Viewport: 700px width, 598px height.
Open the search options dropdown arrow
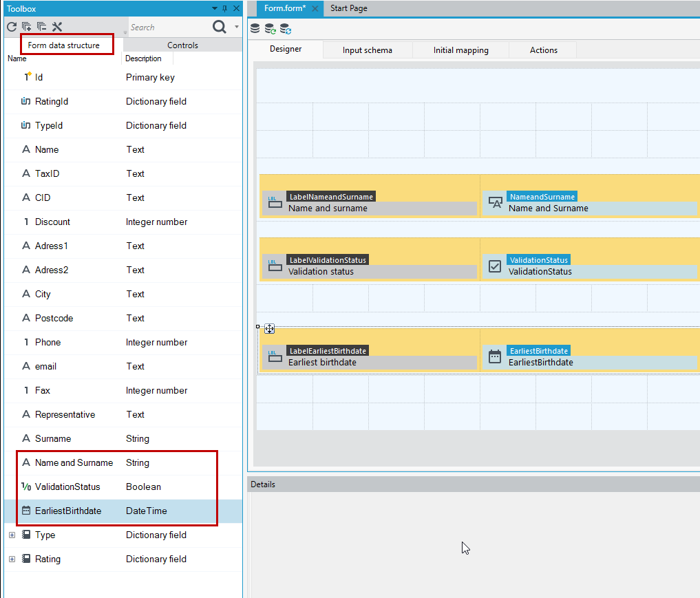click(x=237, y=28)
